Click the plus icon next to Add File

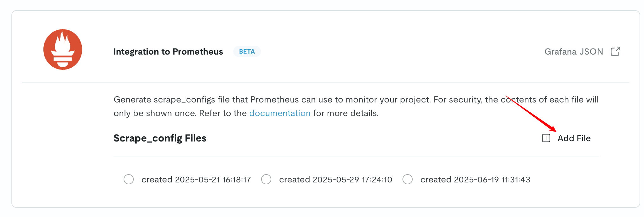546,138
